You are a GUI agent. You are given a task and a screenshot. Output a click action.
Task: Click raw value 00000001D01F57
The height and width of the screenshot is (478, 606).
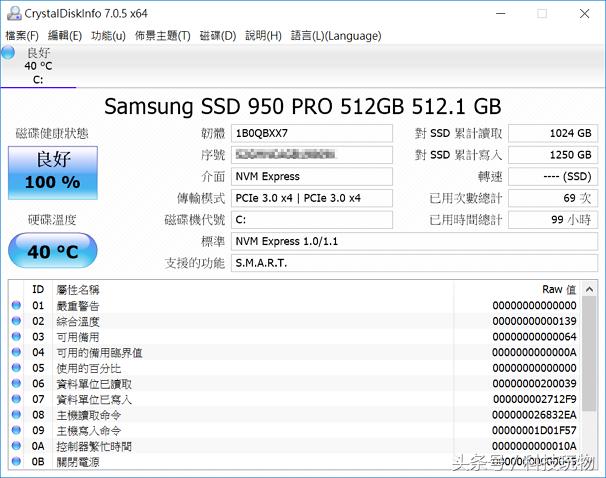pyautogui.click(x=535, y=430)
